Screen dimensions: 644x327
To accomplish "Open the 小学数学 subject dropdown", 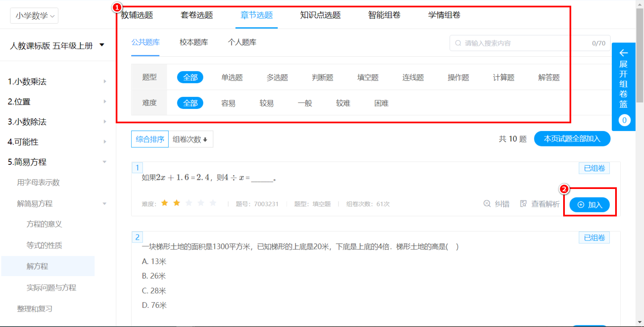I will click(x=35, y=16).
